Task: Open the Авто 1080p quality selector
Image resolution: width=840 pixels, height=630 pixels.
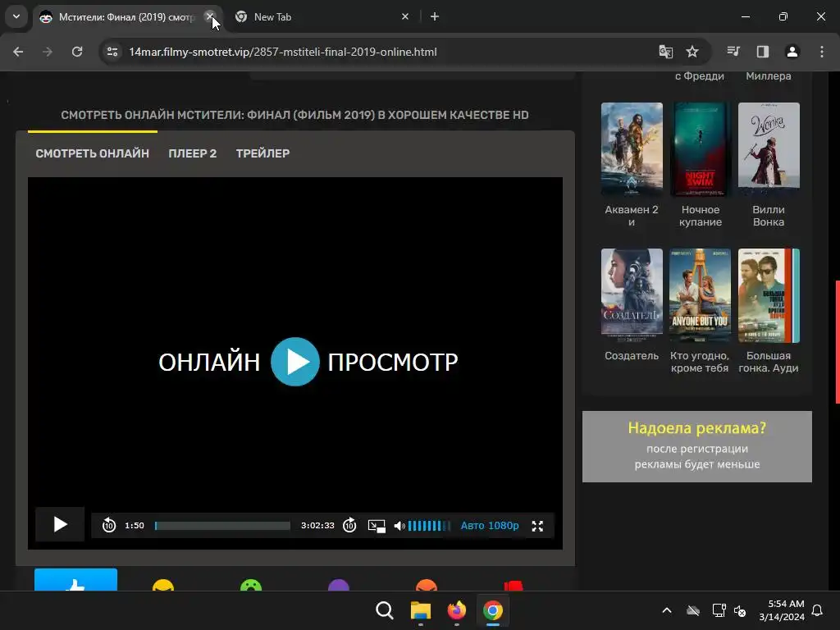Action: pyautogui.click(x=490, y=526)
